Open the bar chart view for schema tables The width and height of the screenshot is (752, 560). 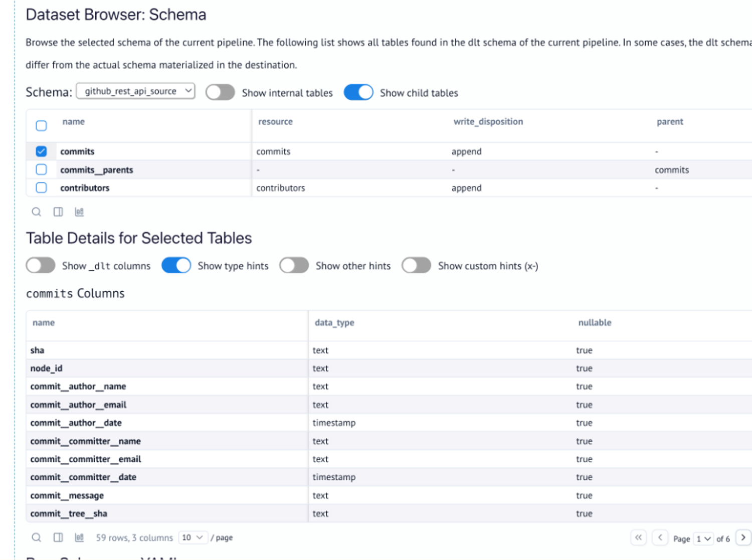tap(79, 212)
